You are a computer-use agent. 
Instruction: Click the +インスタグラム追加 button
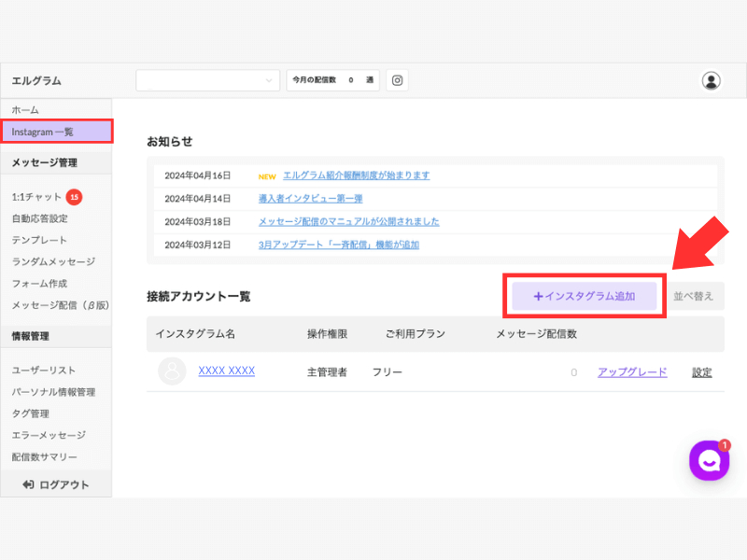[x=585, y=296]
